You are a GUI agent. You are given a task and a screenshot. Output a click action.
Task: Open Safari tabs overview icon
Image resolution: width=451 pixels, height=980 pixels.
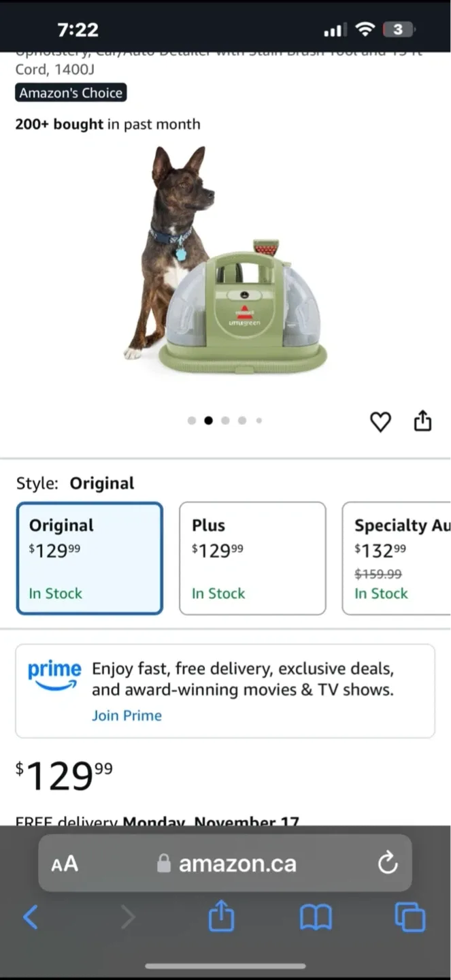410,917
